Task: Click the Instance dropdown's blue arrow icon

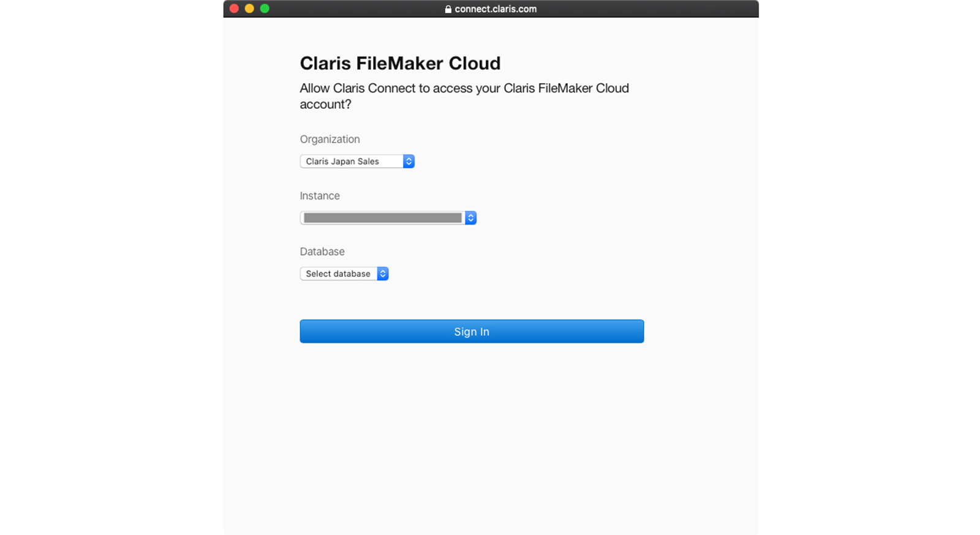Action: click(x=470, y=218)
